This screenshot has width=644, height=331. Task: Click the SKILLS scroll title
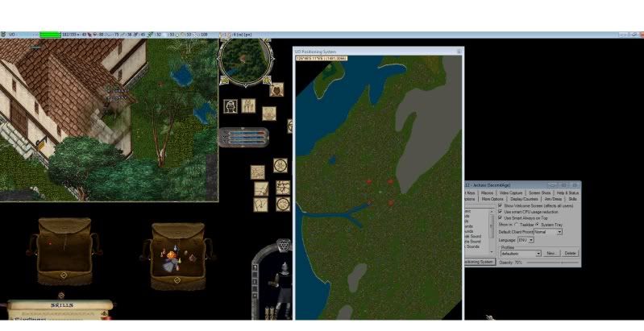[62, 305]
